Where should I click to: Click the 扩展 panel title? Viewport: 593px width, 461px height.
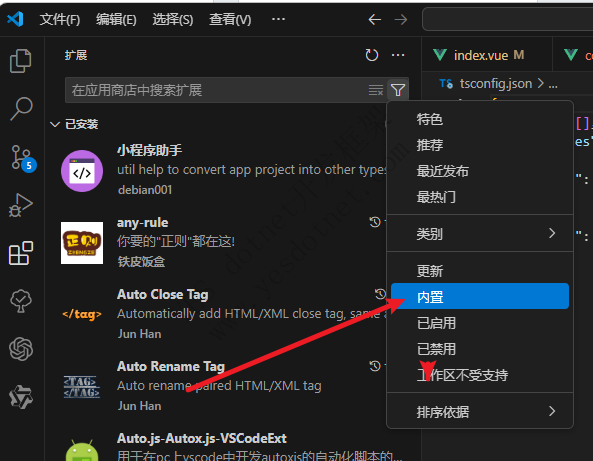[76, 55]
